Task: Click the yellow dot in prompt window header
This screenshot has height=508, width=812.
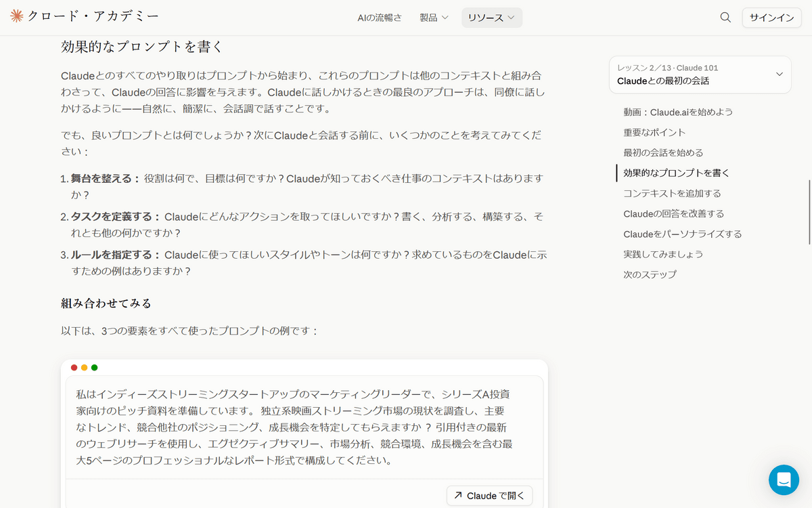Action: point(85,368)
